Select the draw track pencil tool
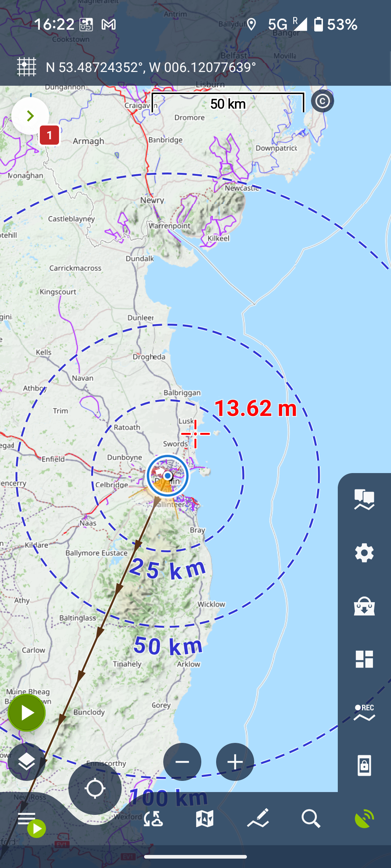This screenshot has width=391, height=868. tap(258, 819)
